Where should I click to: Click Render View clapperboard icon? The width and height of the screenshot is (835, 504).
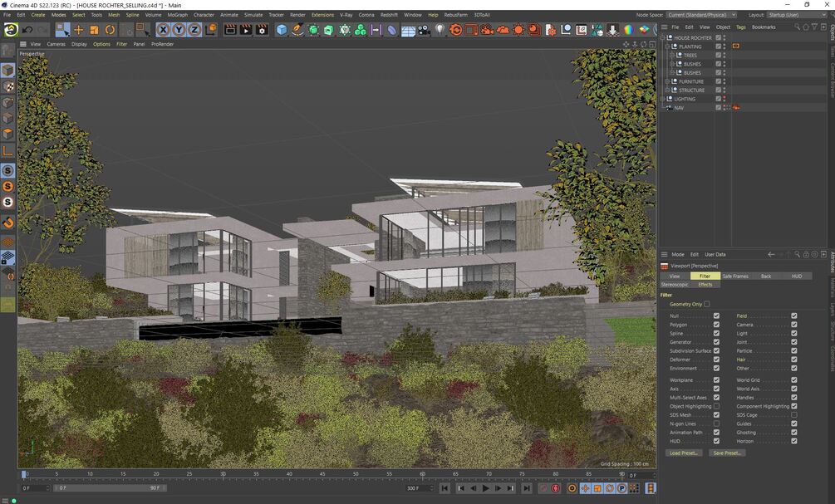pos(230,30)
